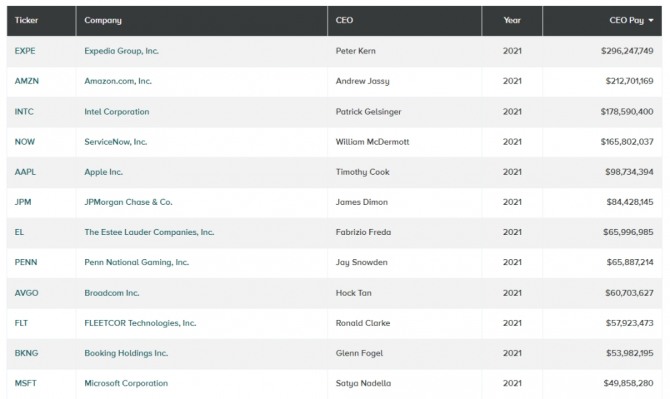Click the NOW ticker link
Screen dimensions: 670x399
(25, 142)
